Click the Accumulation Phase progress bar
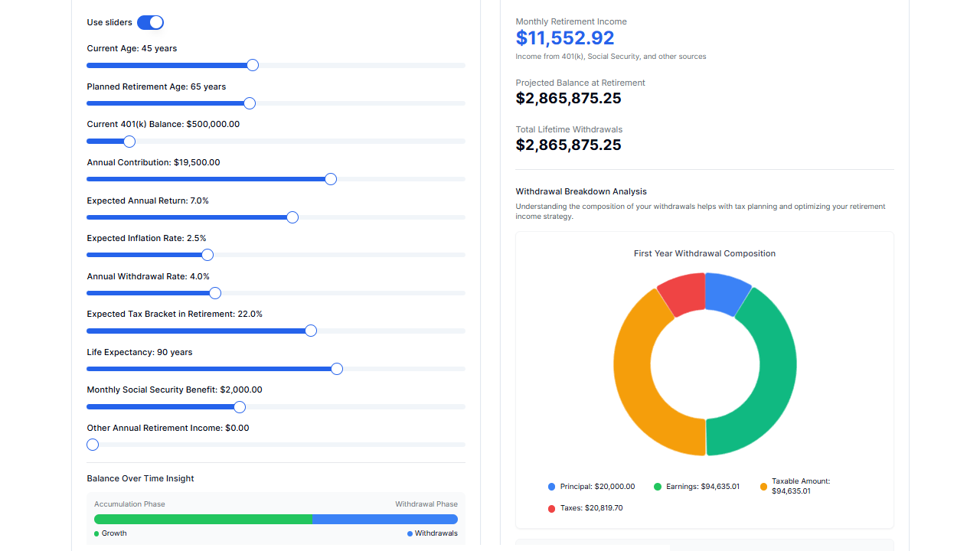 pos(203,519)
